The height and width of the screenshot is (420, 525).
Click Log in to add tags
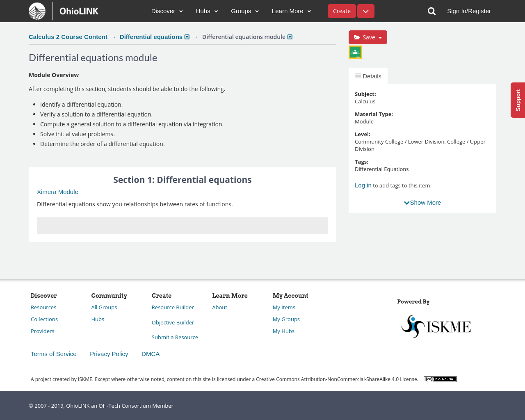click(363, 185)
